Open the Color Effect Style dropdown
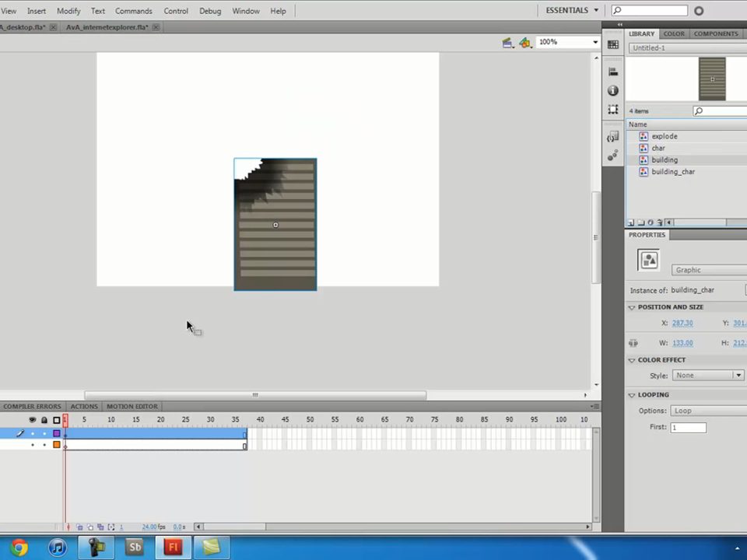 pyautogui.click(x=707, y=375)
